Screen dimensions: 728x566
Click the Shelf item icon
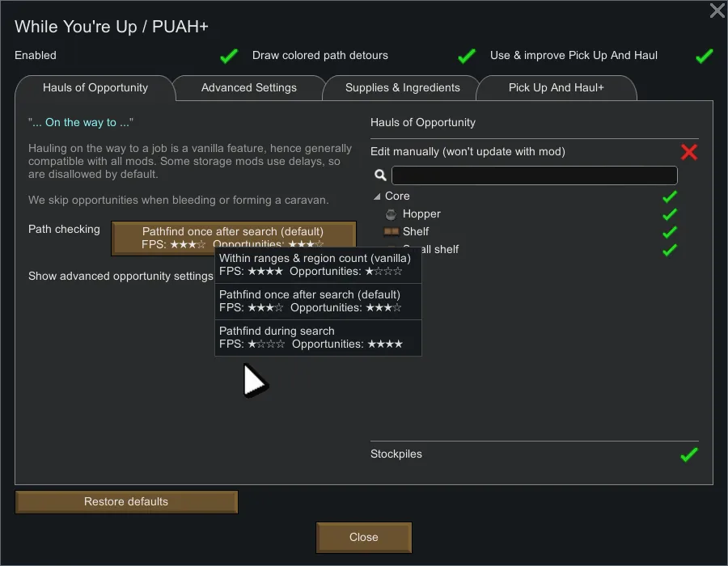pyautogui.click(x=392, y=232)
